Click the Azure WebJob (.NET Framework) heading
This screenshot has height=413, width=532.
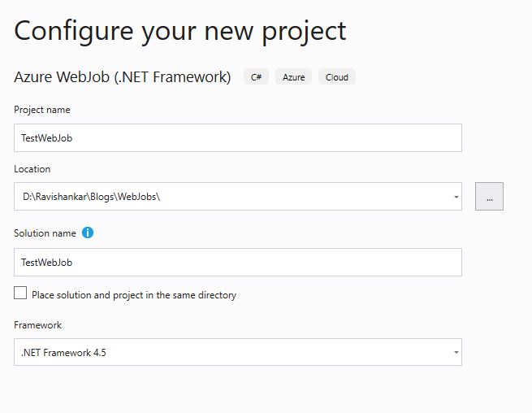click(x=122, y=77)
